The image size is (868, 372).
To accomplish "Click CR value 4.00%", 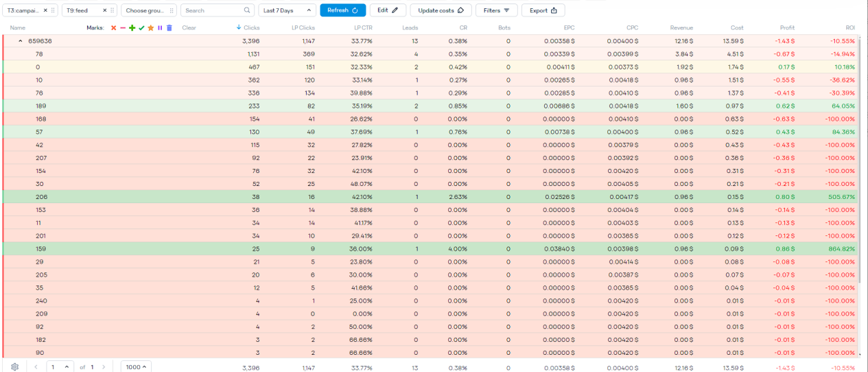I will click(x=458, y=248).
